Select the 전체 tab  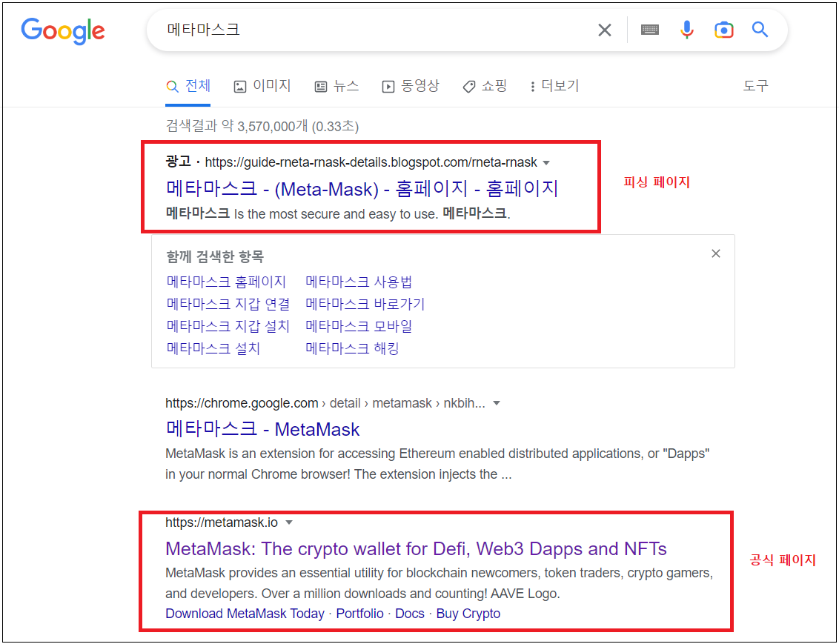188,85
